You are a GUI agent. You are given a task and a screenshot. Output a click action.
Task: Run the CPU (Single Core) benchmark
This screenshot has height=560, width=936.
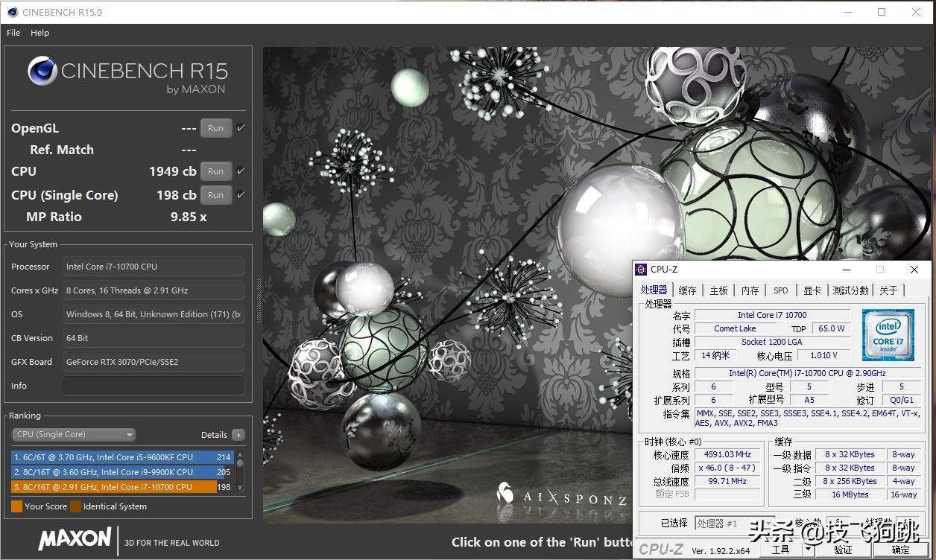216,195
